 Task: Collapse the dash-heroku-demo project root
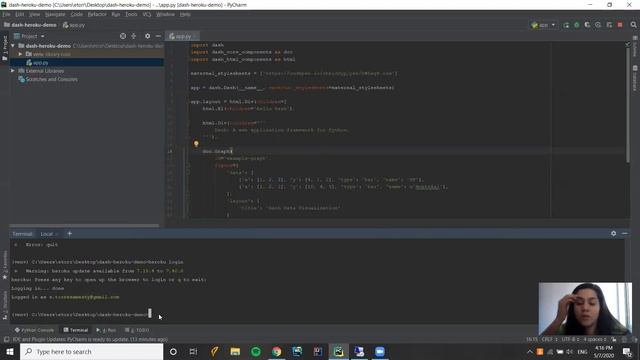point(13,46)
